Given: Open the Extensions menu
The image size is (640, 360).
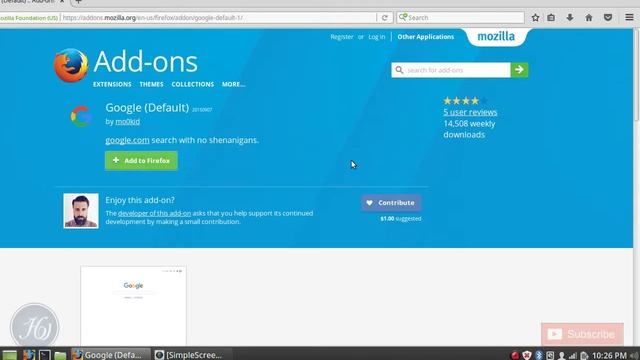Looking at the screenshot, I should click(x=112, y=84).
